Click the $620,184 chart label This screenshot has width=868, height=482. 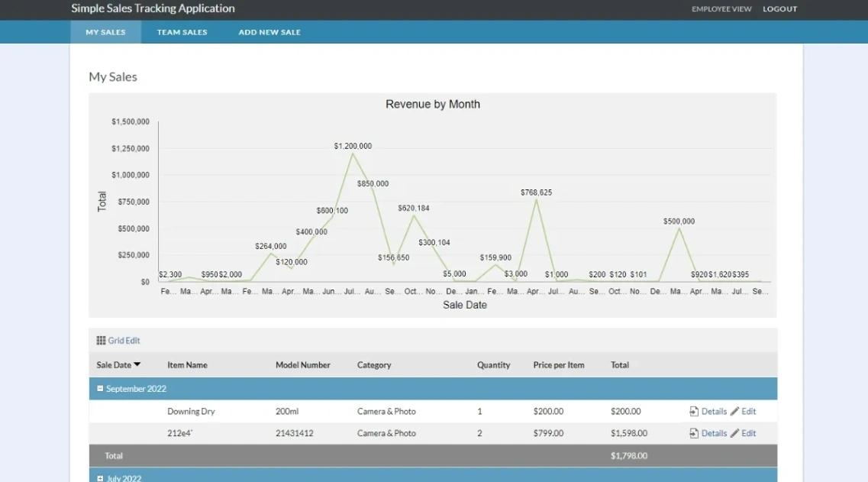[x=414, y=209]
